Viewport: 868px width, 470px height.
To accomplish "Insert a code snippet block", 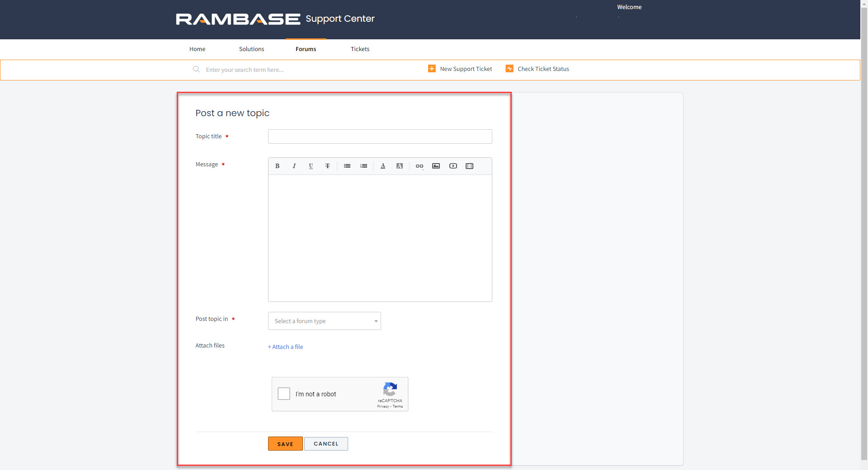I will coord(469,166).
